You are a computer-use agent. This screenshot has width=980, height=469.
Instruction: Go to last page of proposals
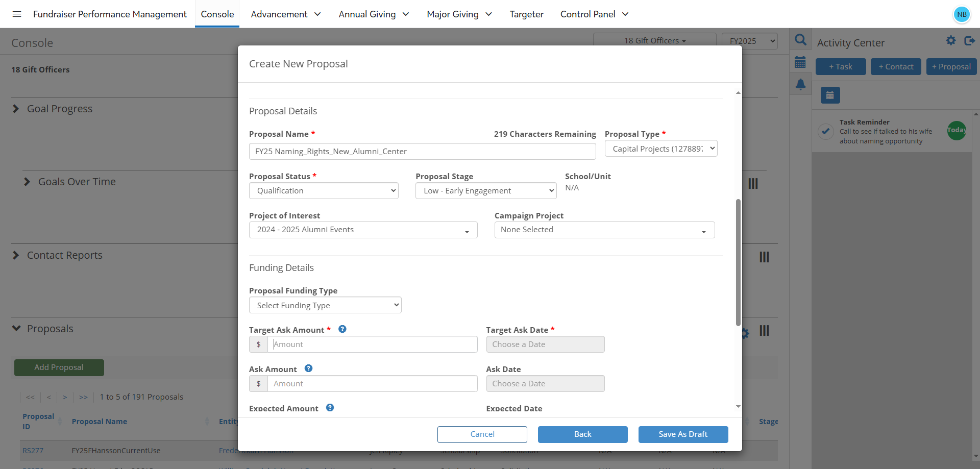point(83,397)
